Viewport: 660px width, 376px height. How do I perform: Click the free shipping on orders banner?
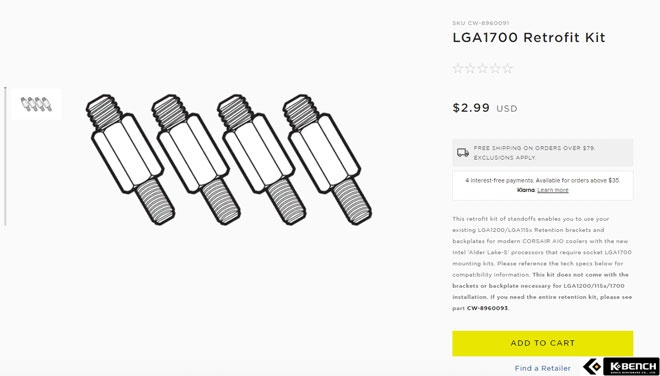(543, 153)
